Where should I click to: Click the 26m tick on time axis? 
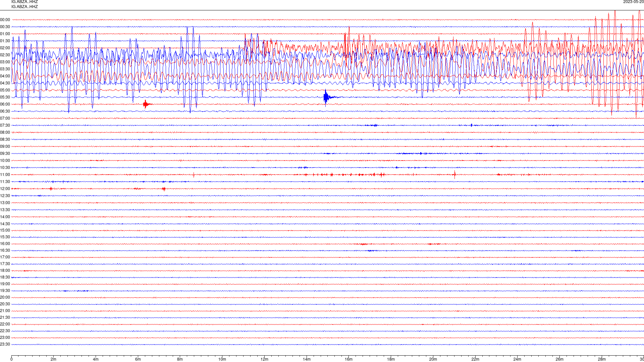(559, 359)
